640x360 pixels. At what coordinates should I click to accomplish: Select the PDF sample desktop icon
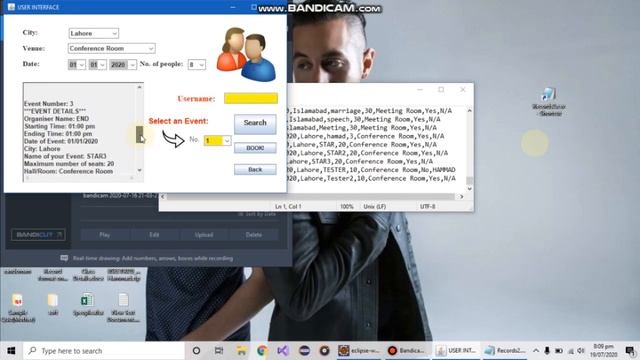(18, 307)
